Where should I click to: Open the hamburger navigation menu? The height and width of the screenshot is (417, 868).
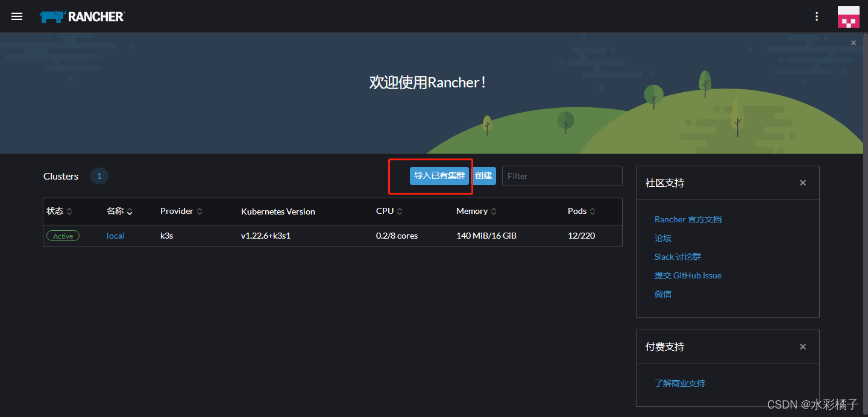[17, 16]
